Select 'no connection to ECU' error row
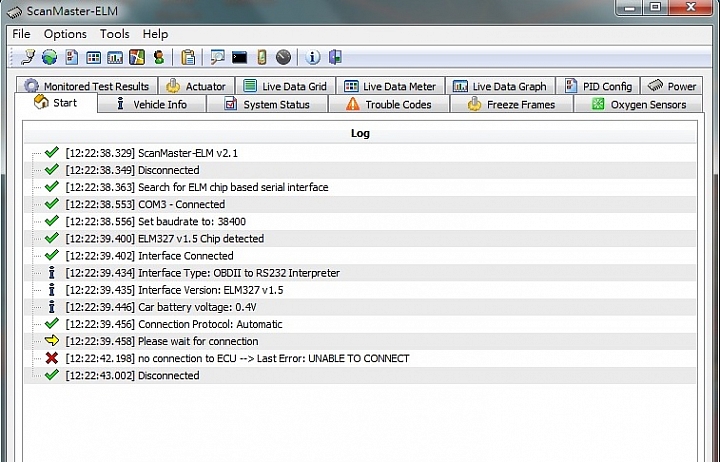Image resolution: width=720 pixels, height=462 pixels. pos(360,358)
